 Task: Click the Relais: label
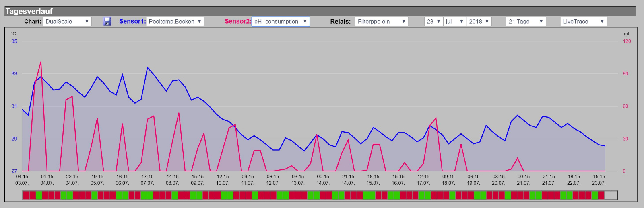341,22
